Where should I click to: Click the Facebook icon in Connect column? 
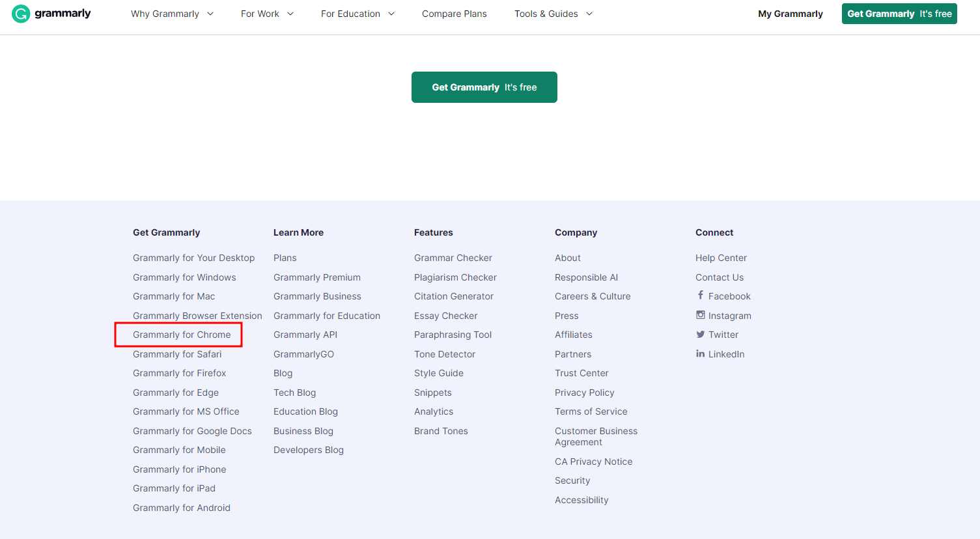(701, 296)
